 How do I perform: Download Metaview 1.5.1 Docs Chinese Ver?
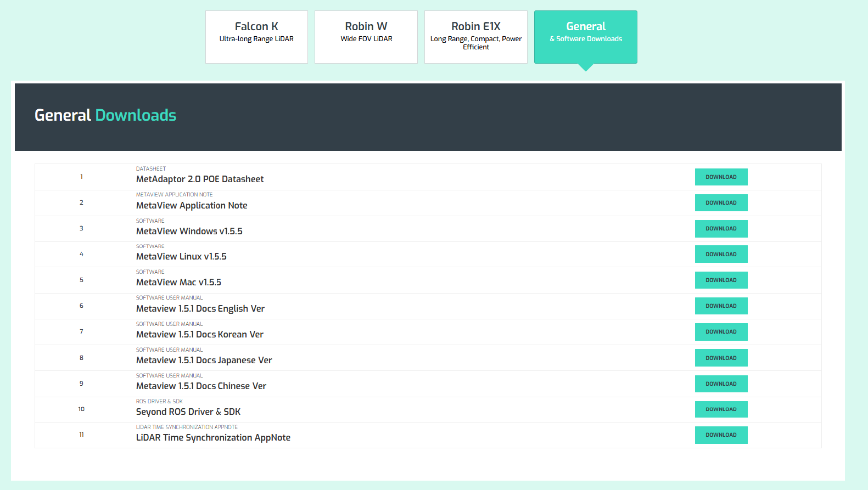pos(721,384)
